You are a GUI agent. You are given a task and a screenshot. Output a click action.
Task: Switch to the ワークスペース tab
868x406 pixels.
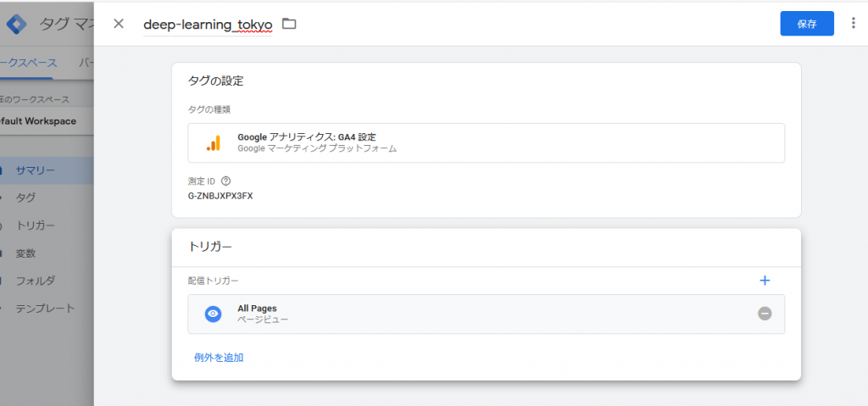[x=28, y=63]
